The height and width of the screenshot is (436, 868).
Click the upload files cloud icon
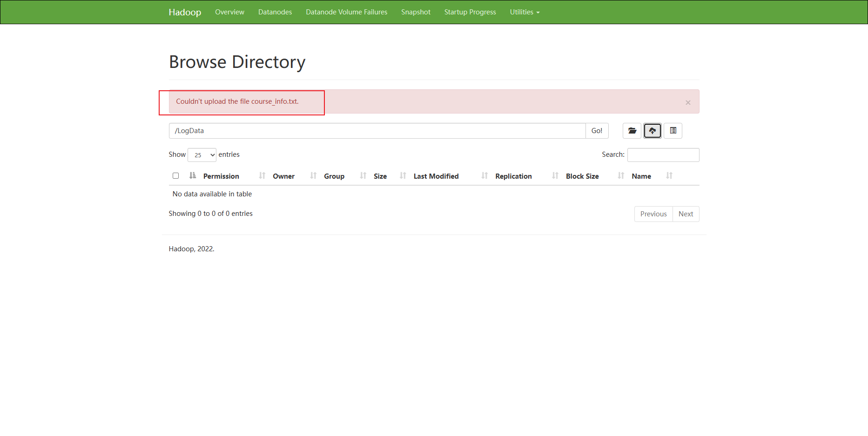pyautogui.click(x=653, y=131)
